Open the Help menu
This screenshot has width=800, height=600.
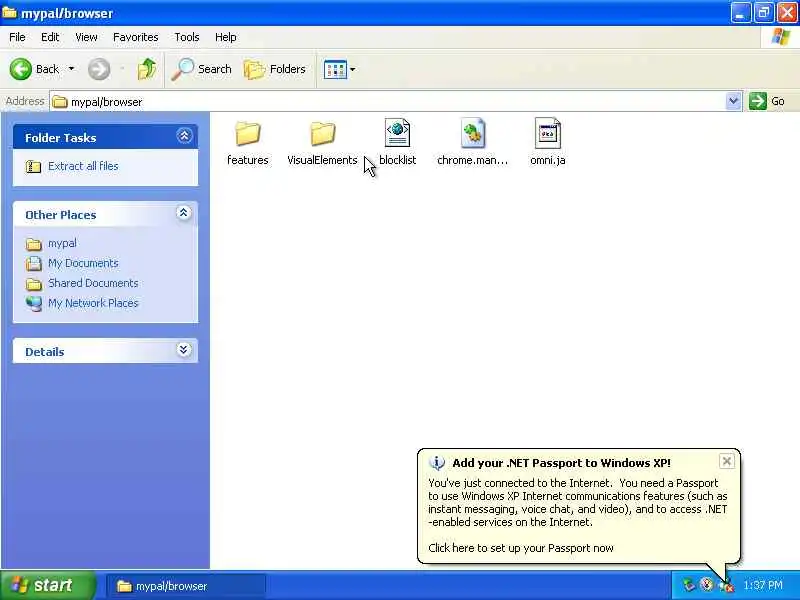coord(226,37)
